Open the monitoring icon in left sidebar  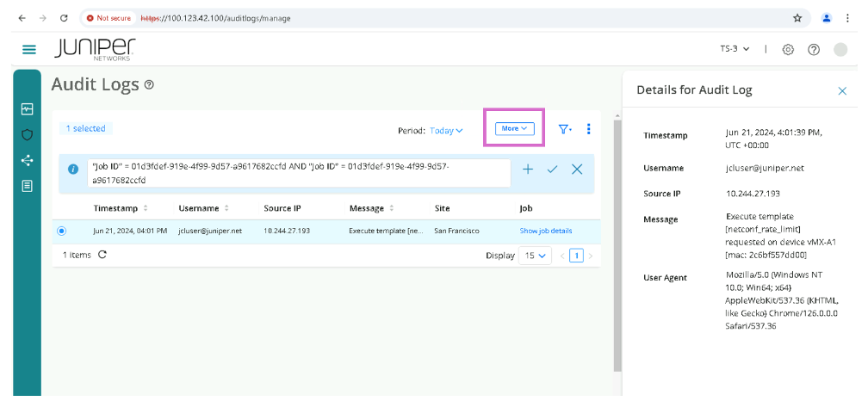click(x=28, y=109)
